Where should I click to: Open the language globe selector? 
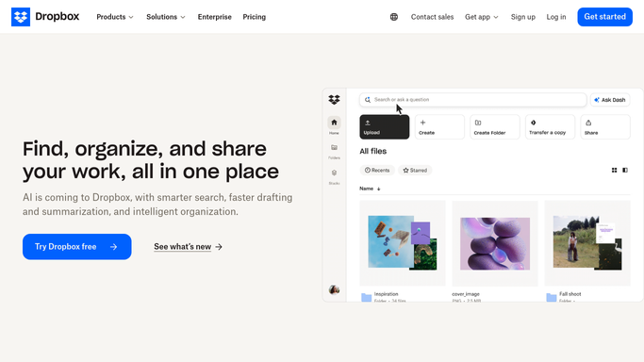point(394,17)
